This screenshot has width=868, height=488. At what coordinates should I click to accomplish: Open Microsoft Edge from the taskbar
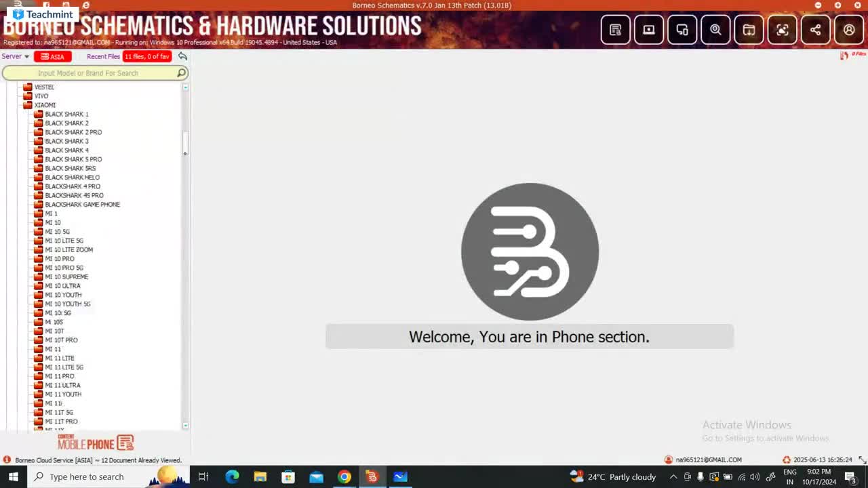pos(232,476)
